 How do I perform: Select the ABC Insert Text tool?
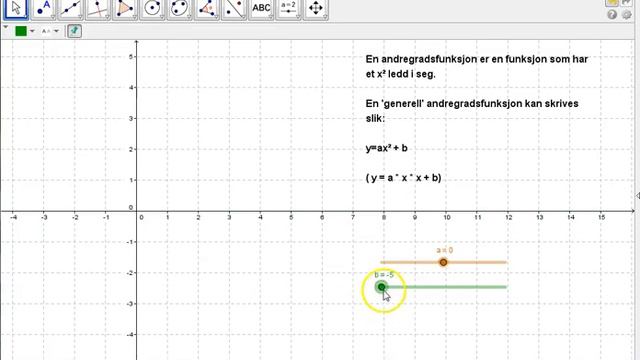click(x=261, y=8)
